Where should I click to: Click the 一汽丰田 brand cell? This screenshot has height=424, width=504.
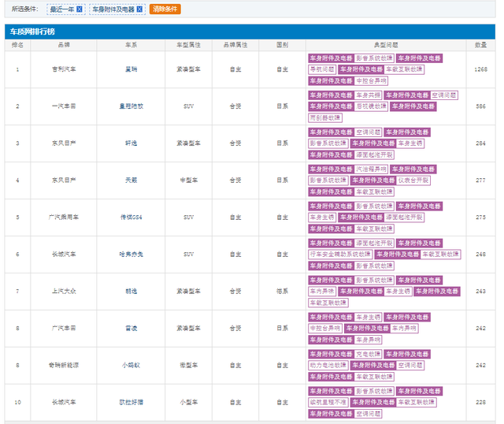pos(64,106)
